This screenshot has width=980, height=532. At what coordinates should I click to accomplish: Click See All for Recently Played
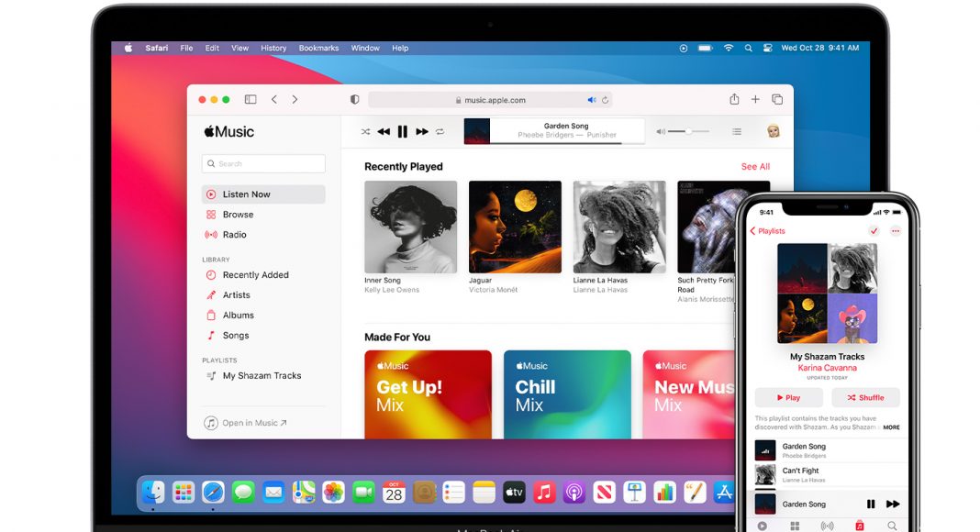coord(755,167)
